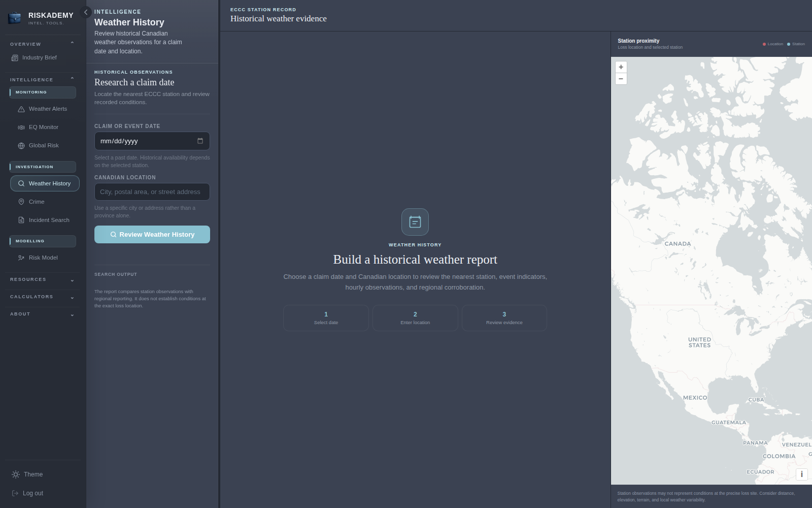Click the Canada label on the map
The height and width of the screenshot is (508, 812).
click(x=678, y=244)
